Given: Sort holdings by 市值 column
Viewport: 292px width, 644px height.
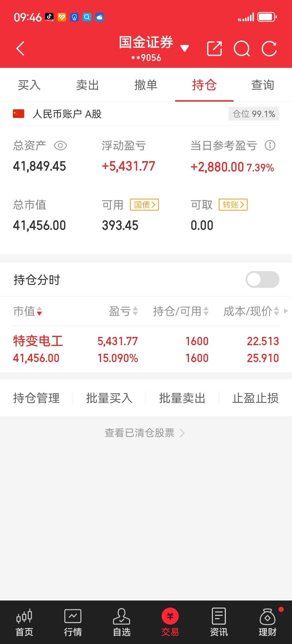Looking at the screenshot, I should pyautogui.click(x=28, y=311).
